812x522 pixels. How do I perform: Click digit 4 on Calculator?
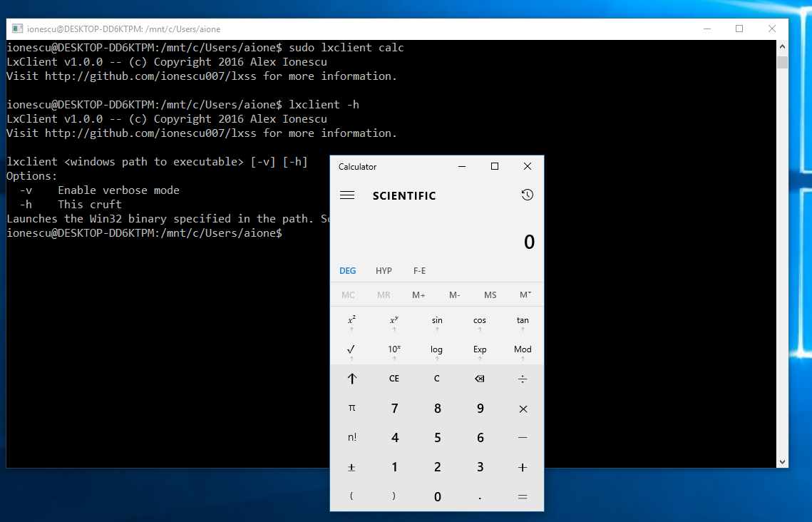[394, 438]
